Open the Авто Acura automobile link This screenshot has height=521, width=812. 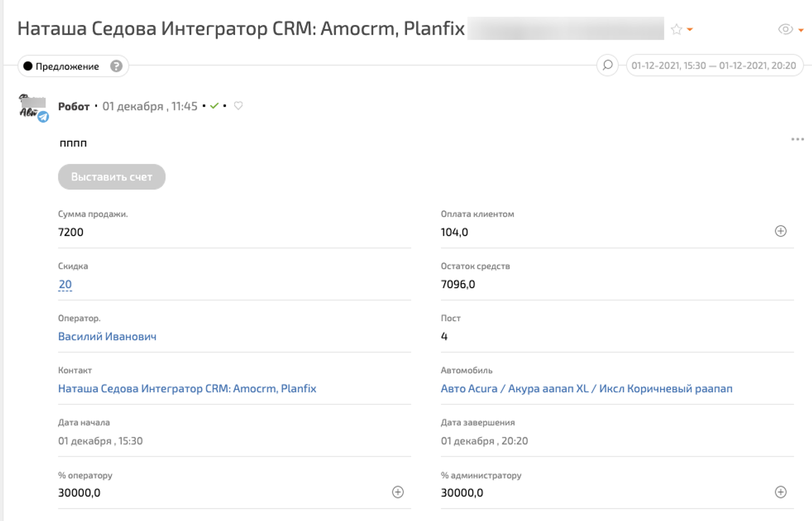(x=586, y=389)
